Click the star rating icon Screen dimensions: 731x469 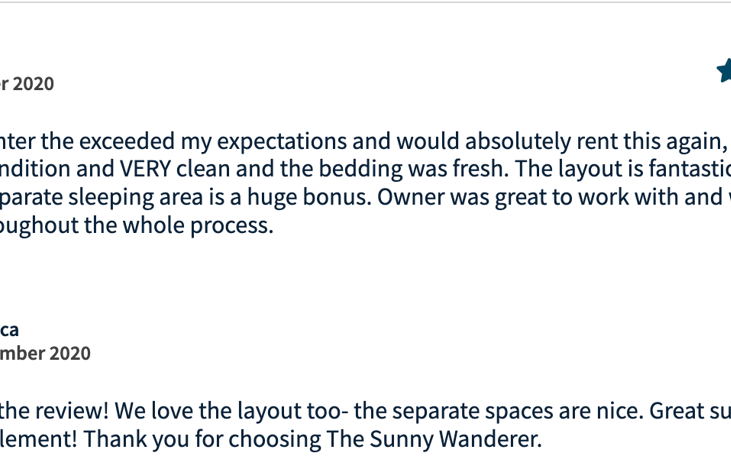click(724, 70)
